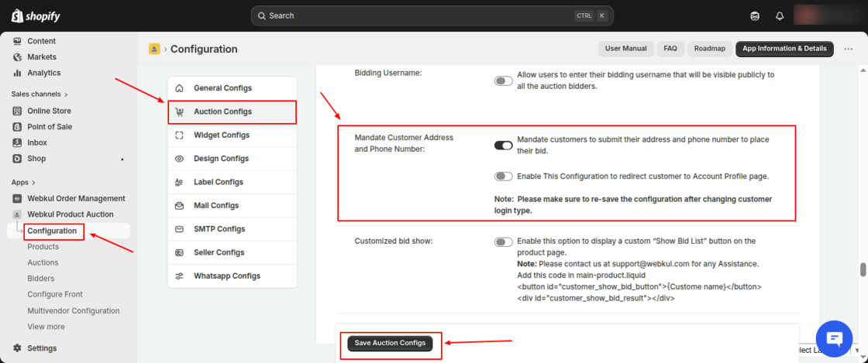This screenshot has width=868, height=363.
Task: Click the Auction Configs cart icon
Action: coord(179,111)
